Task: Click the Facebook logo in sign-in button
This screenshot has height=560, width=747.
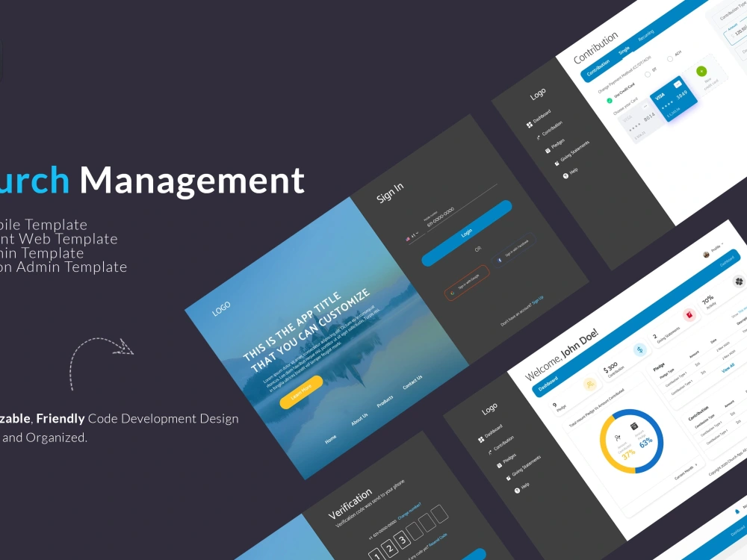Action: pyautogui.click(x=499, y=260)
